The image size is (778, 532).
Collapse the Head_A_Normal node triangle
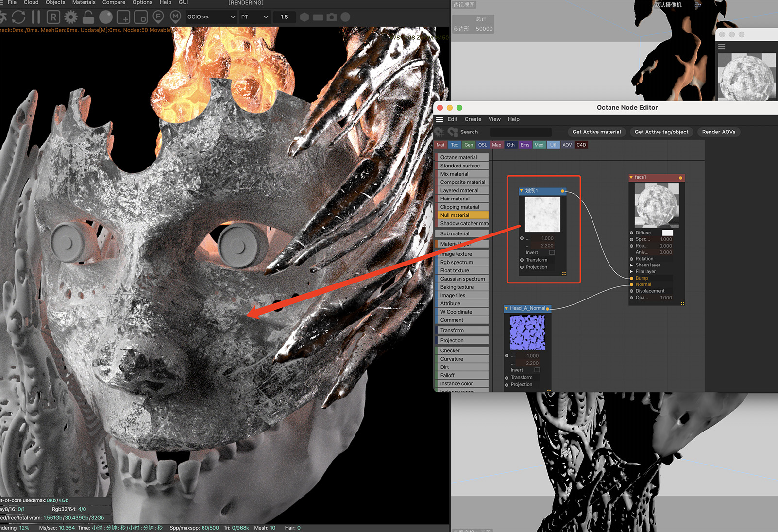click(x=507, y=308)
